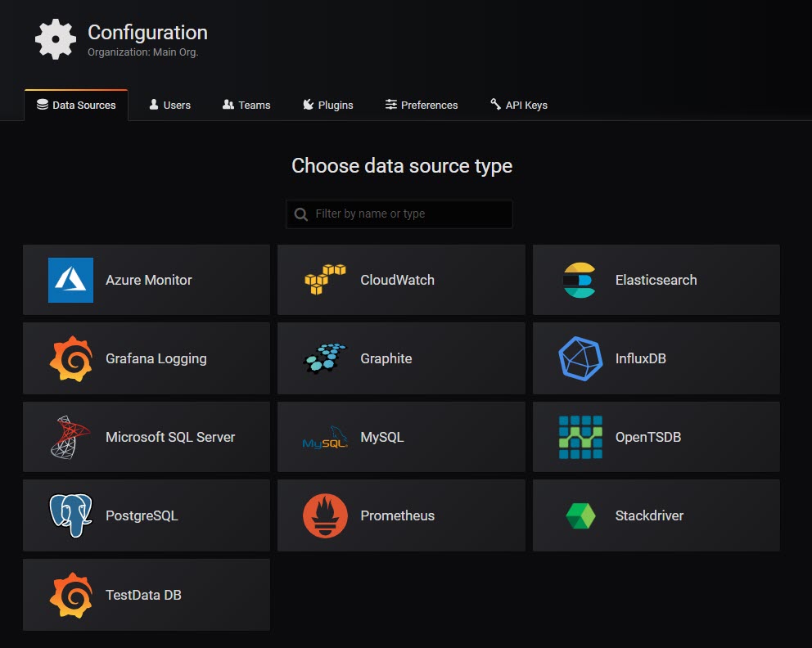Select MySQL data source label

point(382,438)
